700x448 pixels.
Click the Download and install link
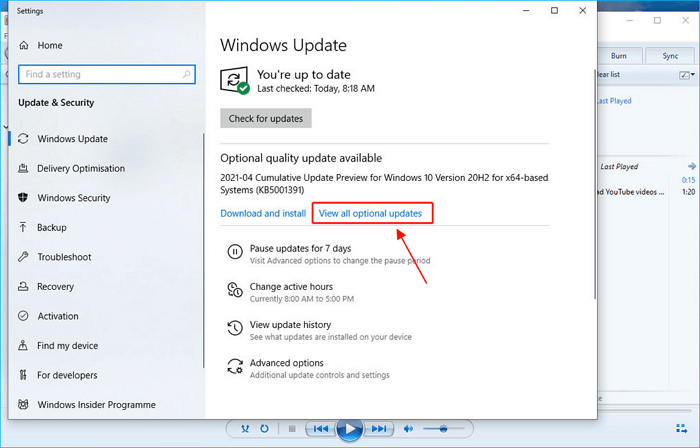(263, 213)
